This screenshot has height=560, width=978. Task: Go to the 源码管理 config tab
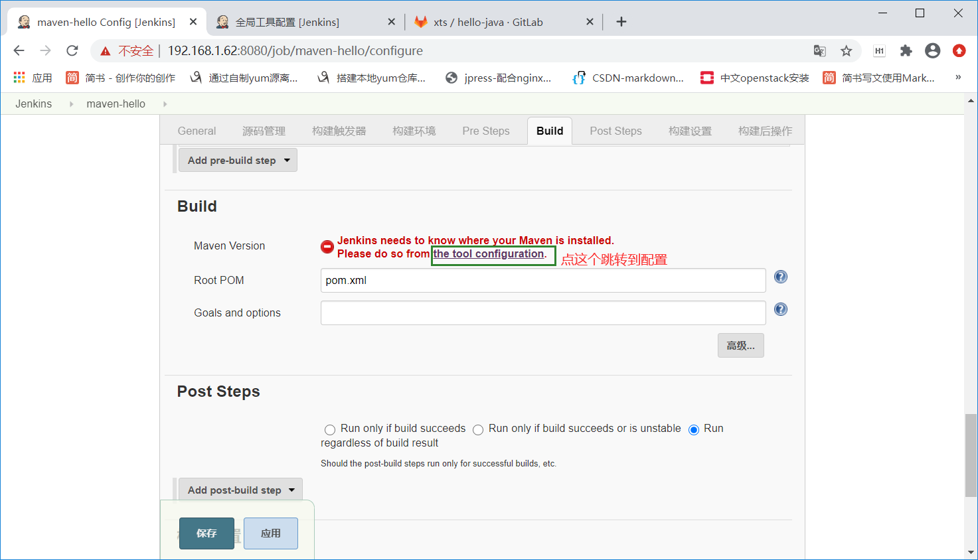(264, 131)
